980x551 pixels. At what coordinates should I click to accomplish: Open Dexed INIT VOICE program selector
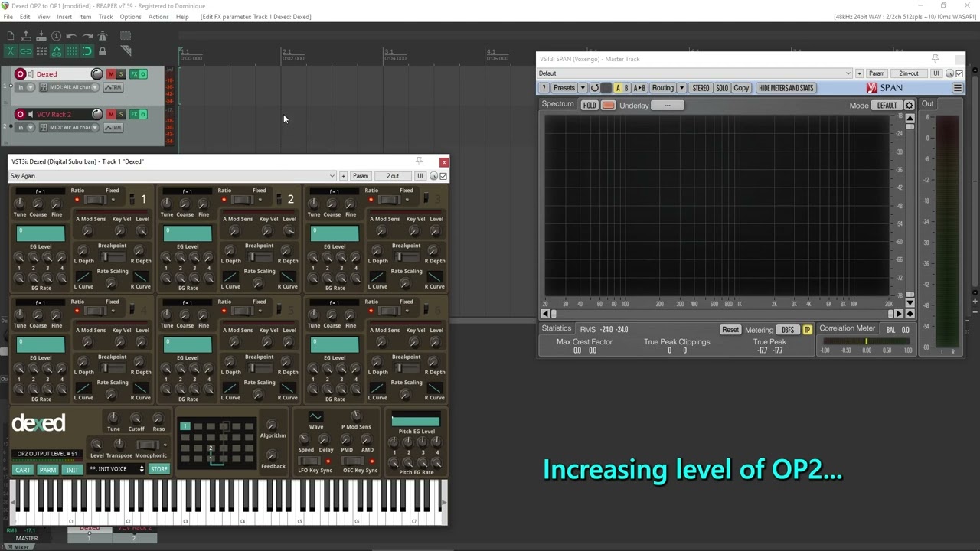click(x=116, y=469)
